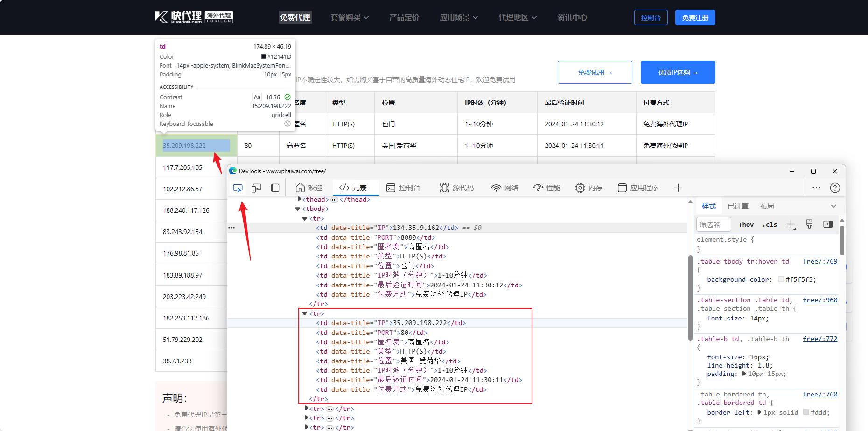Image resolution: width=868 pixels, height=431 pixels.
Task: Click the 免费试用 → button
Action: [595, 72]
